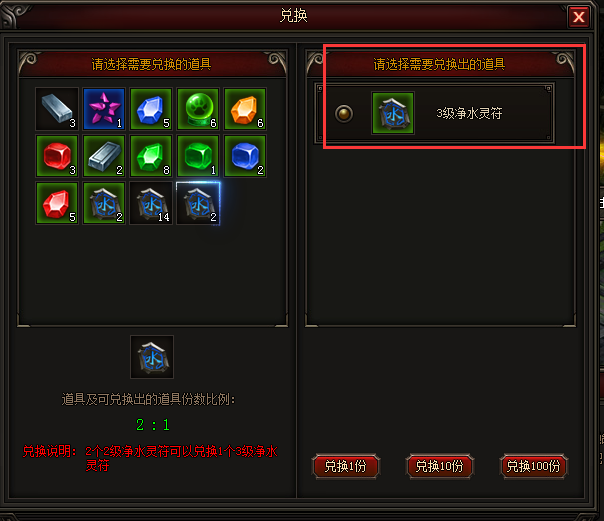Select the 3级净水灵符 radio option
Image resolution: width=604 pixels, height=521 pixels.
344,114
